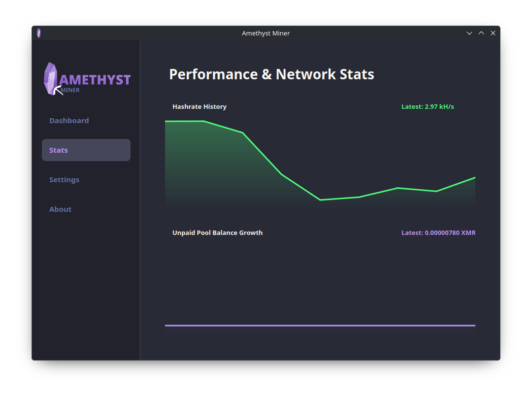The image size is (532, 398).
Task: Minimize the Amethyst Miner window
Action: pyautogui.click(x=469, y=33)
